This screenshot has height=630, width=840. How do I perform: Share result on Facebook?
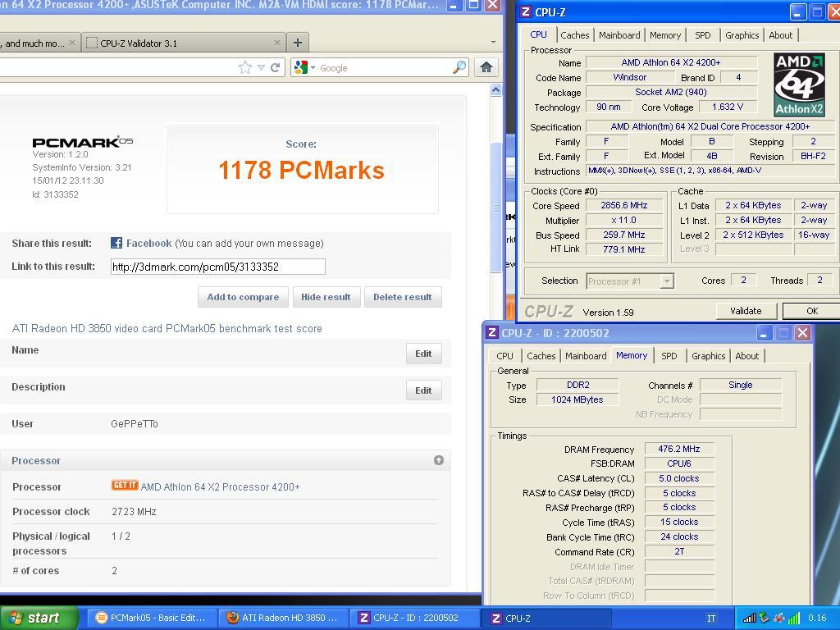click(149, 243)
